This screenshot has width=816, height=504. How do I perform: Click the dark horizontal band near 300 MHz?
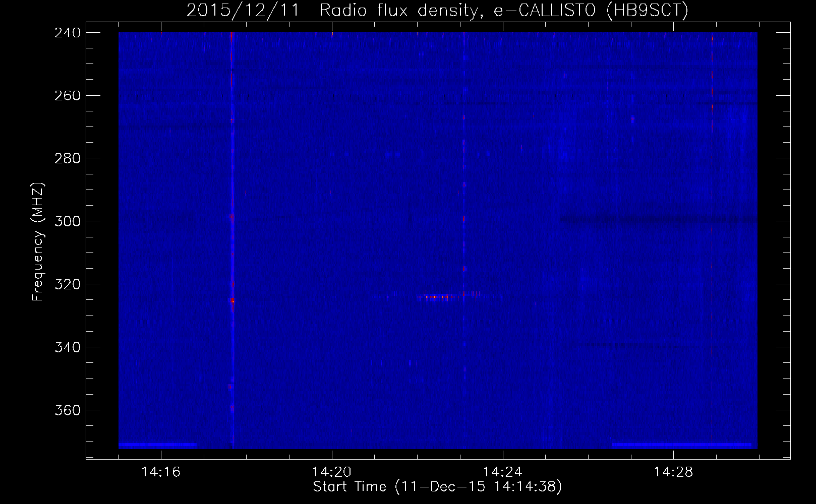[x=658, y=219]
